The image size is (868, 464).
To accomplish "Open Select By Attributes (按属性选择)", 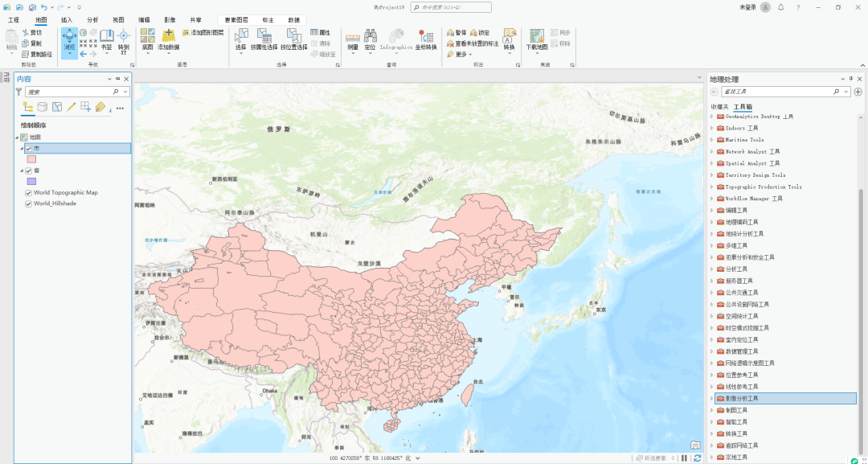I will pyautogui.click(x=264, y=40).
